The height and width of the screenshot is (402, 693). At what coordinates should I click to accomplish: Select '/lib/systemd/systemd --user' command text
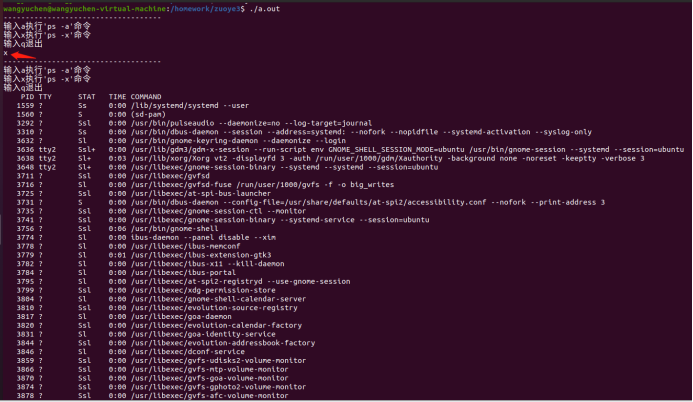(190, 106)
